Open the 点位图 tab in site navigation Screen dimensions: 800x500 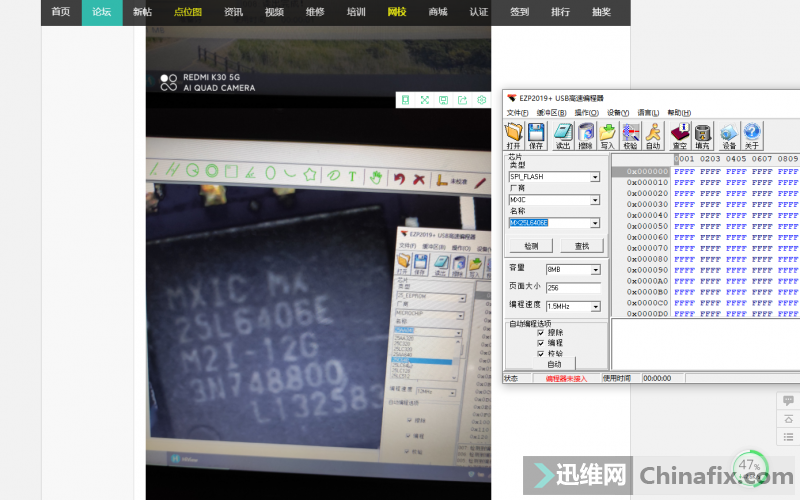pos(187,12)
